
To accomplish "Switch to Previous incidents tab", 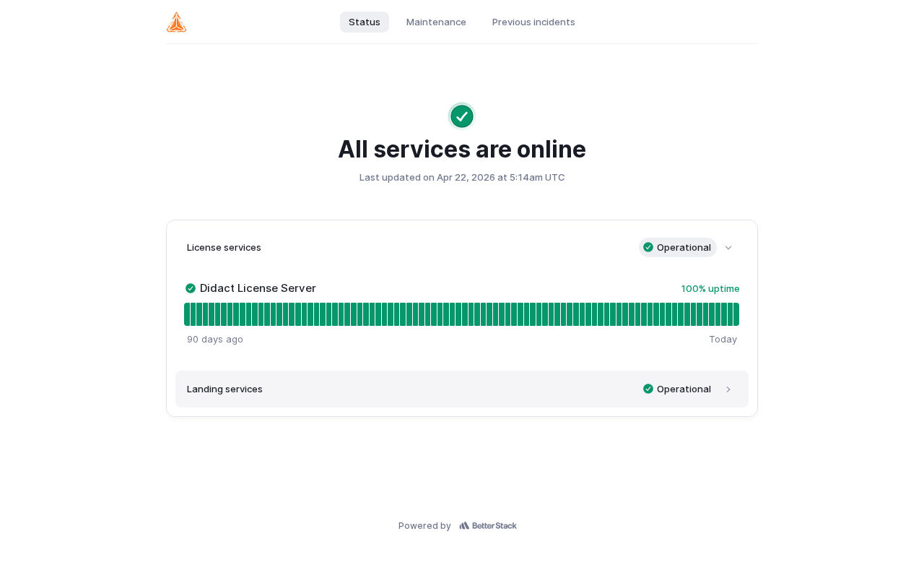I will tap(533, 22).
